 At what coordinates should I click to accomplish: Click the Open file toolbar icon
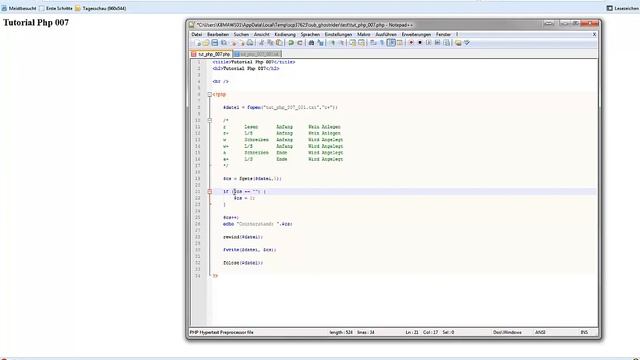[x=206, y=43]
